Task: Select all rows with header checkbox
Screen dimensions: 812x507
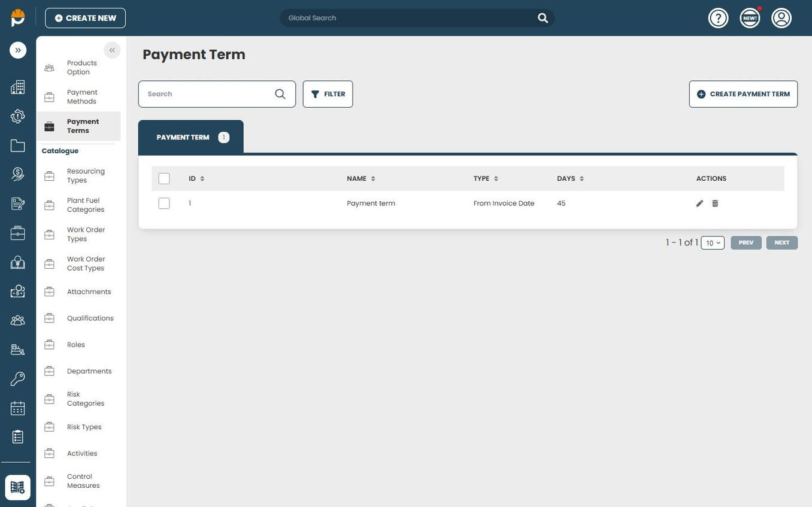Action: tap(164, 178)
